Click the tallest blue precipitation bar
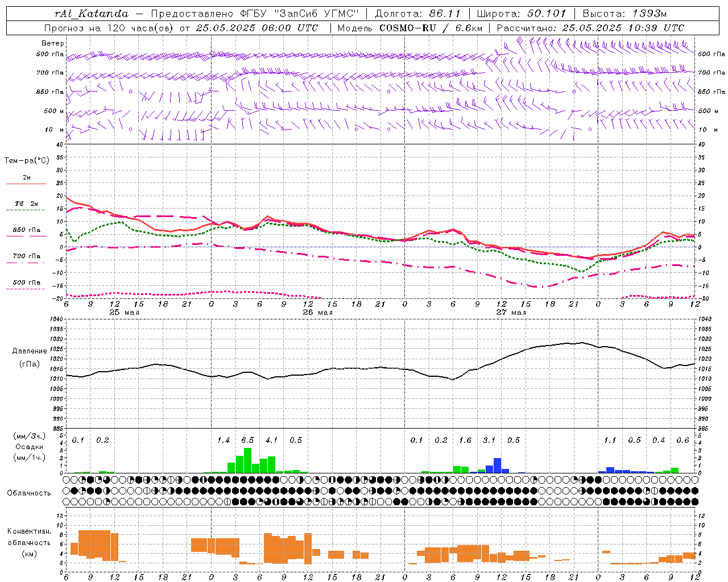Screen dimensions: 728x582 point(498,465)
